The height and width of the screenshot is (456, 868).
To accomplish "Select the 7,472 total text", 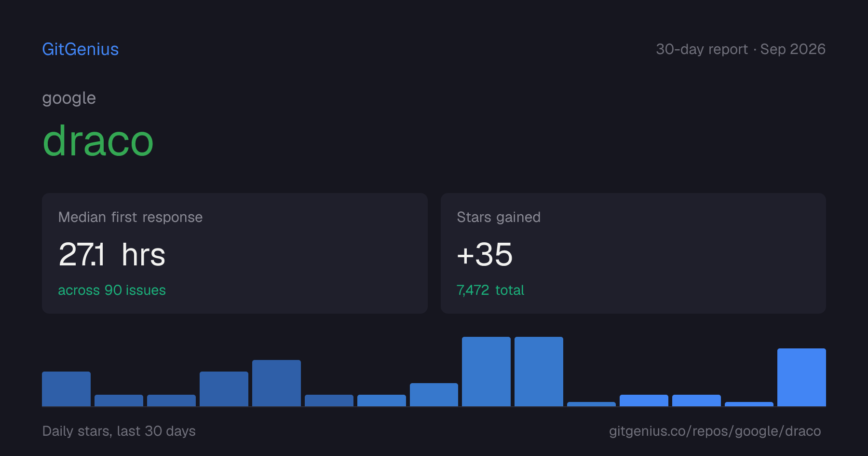I will pyautogui.click(x=490, y=290).
